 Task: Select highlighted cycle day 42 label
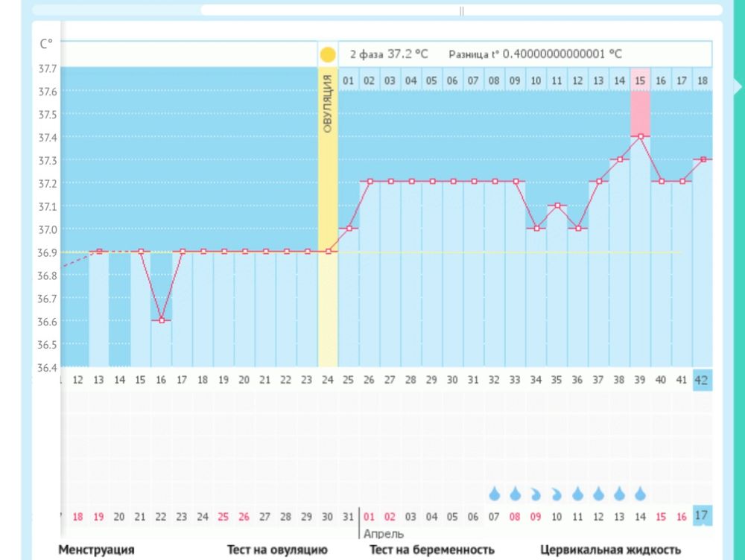(702, 380)
